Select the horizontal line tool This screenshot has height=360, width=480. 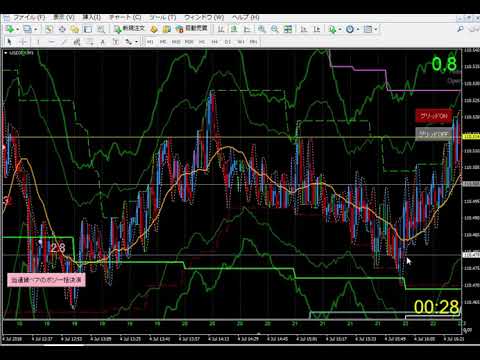(x=51, y=42)
